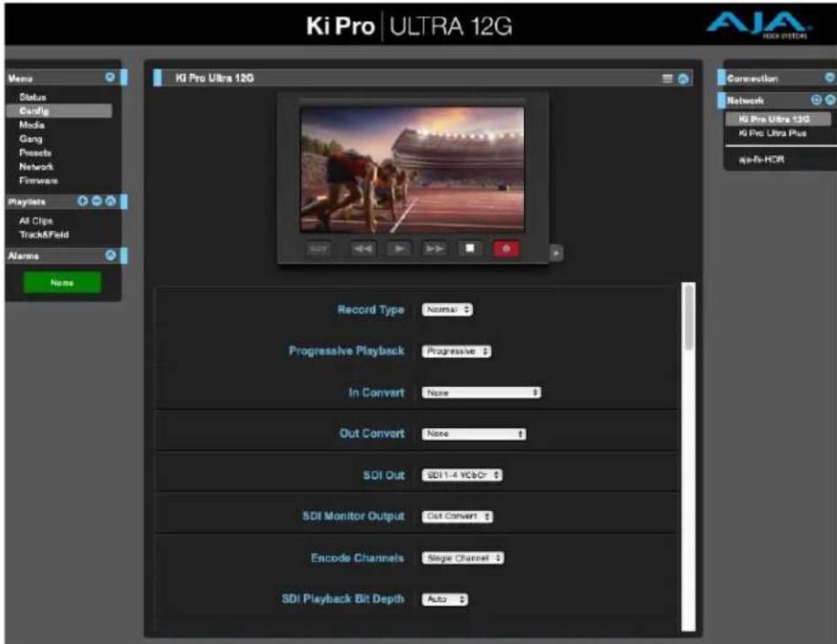Click the SDI Monitor Output label

click(x=353, y=516)
